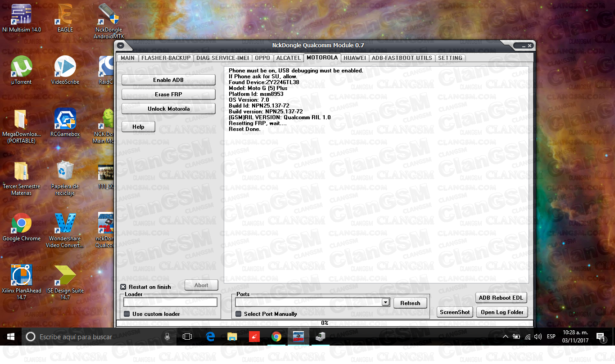Click the NckDongle taskbar icon
The width and height of the screenshot is (615, 364).
pos(298,337)
